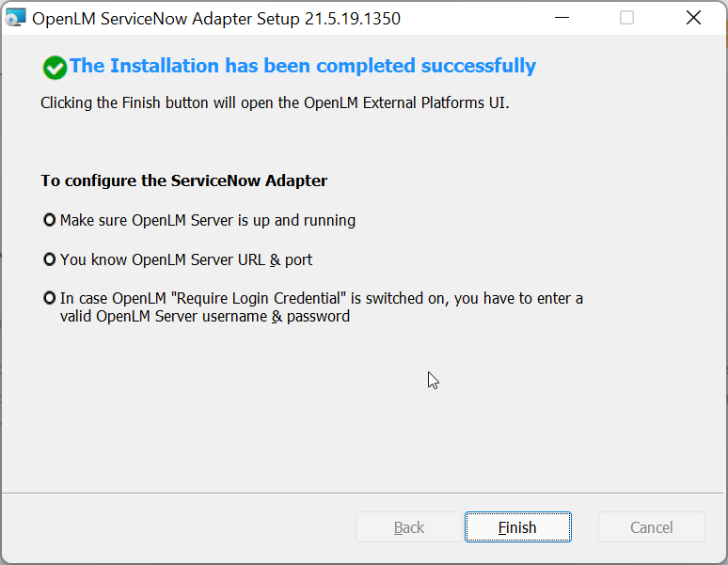Click the "To configure the ServiceNow Adapter" heading
Screen dimensions: 728x565
(184, 180)
